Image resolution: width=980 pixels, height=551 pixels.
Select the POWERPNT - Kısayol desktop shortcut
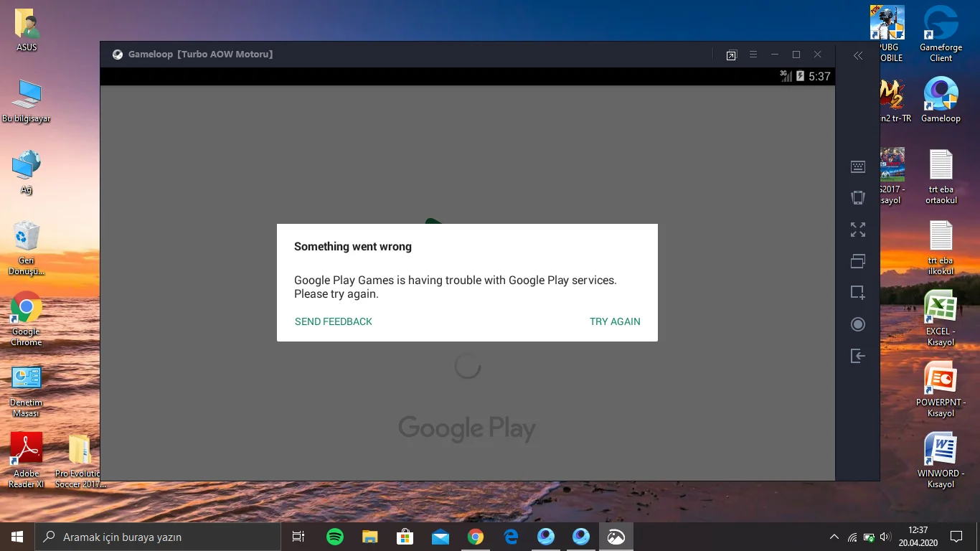point(941,390)
